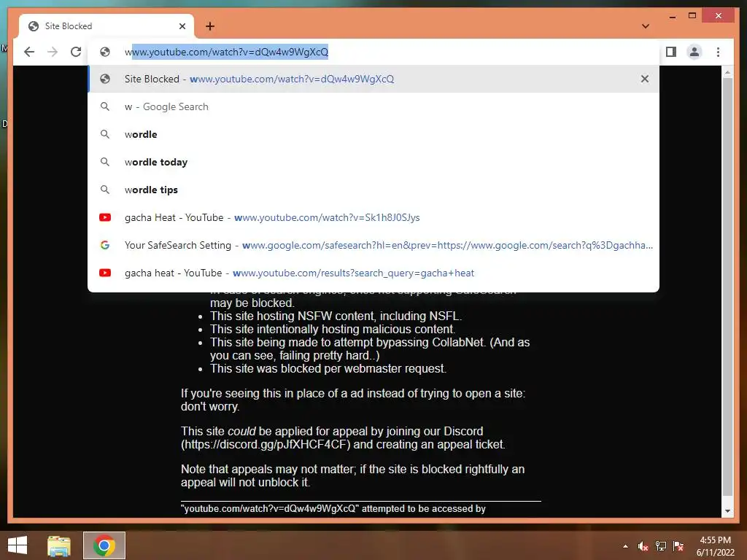Select the Site Blocked tab
This screenshot has height=560, width=747.
(x=107, y=26)
